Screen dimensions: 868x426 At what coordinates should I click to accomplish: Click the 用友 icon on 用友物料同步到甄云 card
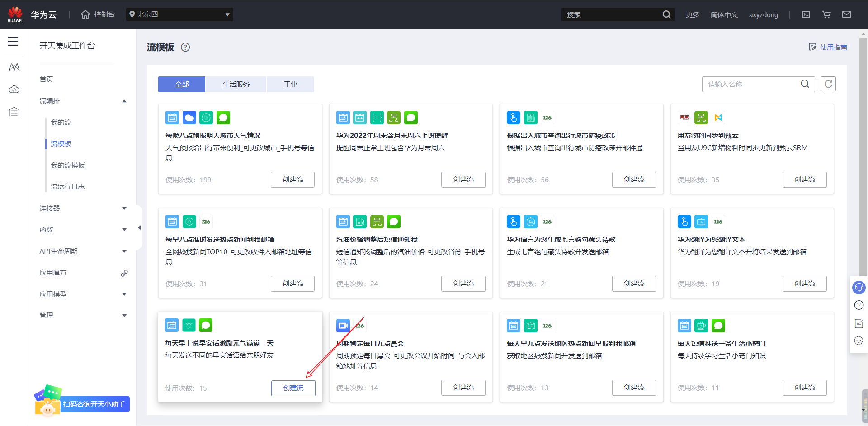(x=684, y=118)
